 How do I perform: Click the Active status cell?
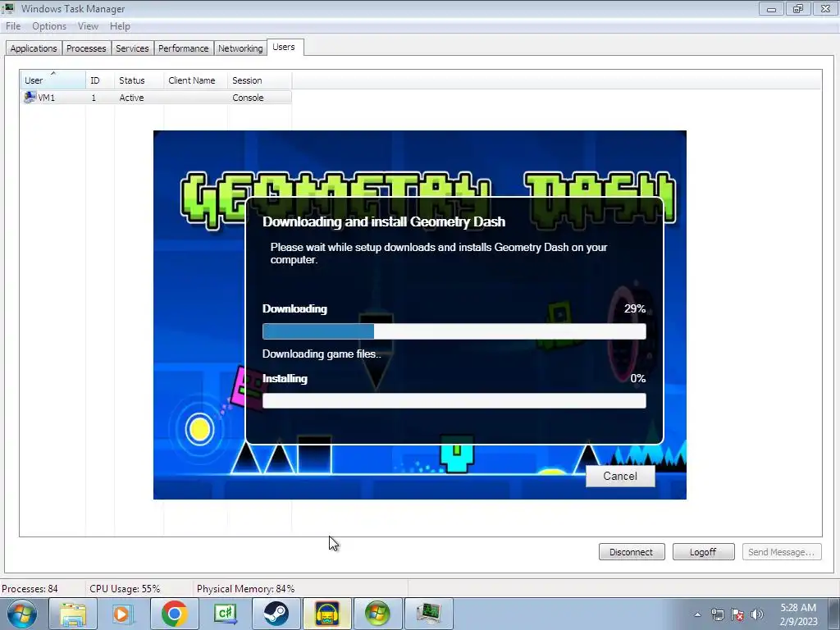(x=131, y=98)
